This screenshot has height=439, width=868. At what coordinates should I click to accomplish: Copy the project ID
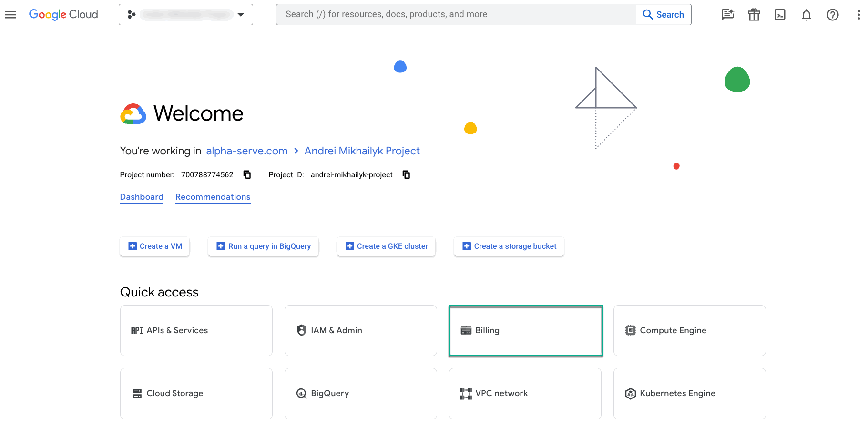point(406,174)
